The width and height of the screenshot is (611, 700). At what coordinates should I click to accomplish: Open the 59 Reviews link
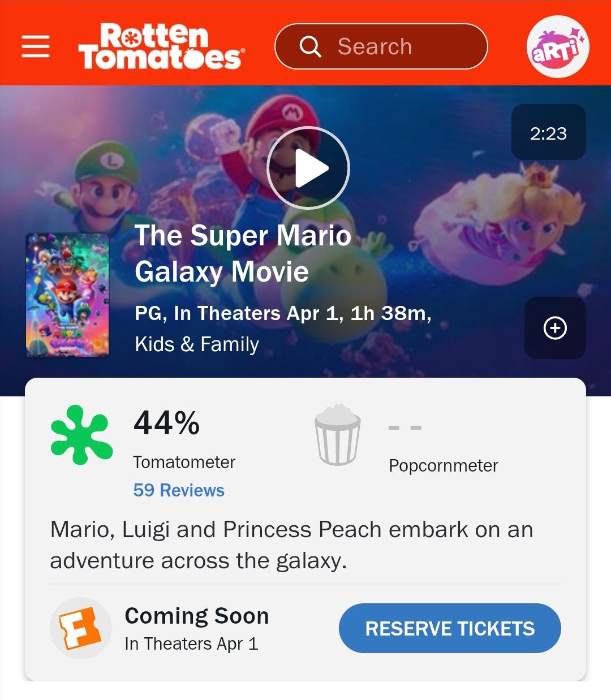(x=179, y=490)
